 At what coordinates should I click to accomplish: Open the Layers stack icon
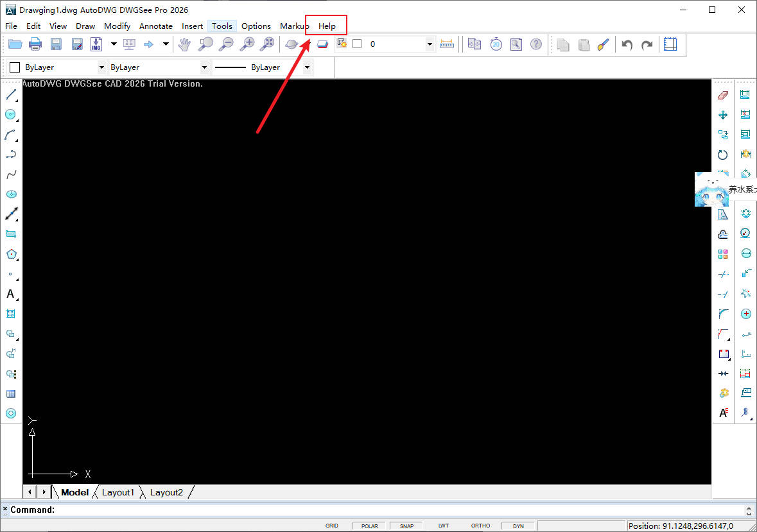pos(322,44)
